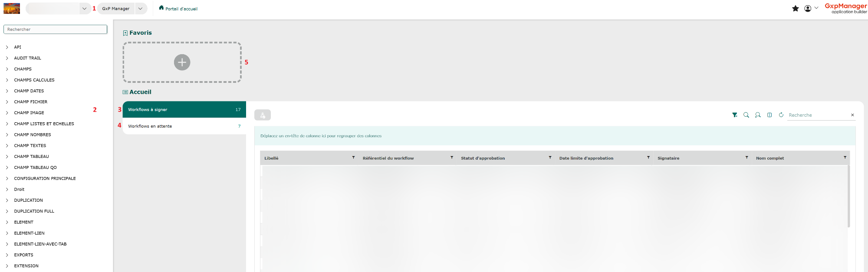Open the column chooser icon
This screenshot has height=272, width=868.
(x=769, y=115)
